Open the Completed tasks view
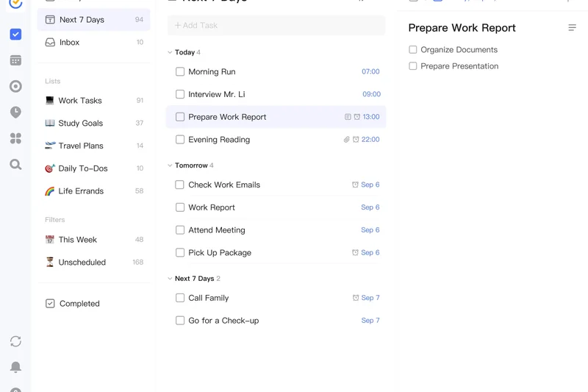The height and width of the screenshot is (392, 588). pos(79,304)
